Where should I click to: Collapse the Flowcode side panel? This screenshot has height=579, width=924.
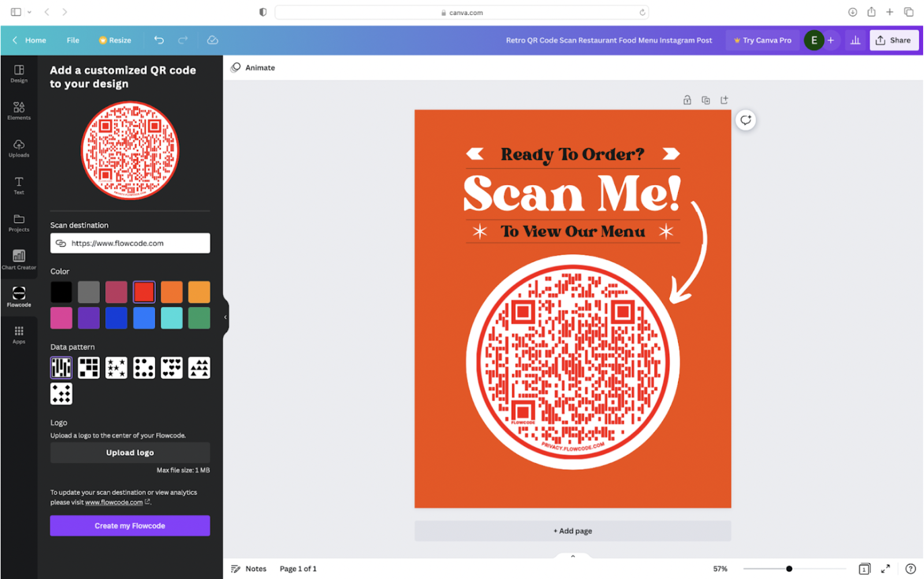(x=225, y=316)
